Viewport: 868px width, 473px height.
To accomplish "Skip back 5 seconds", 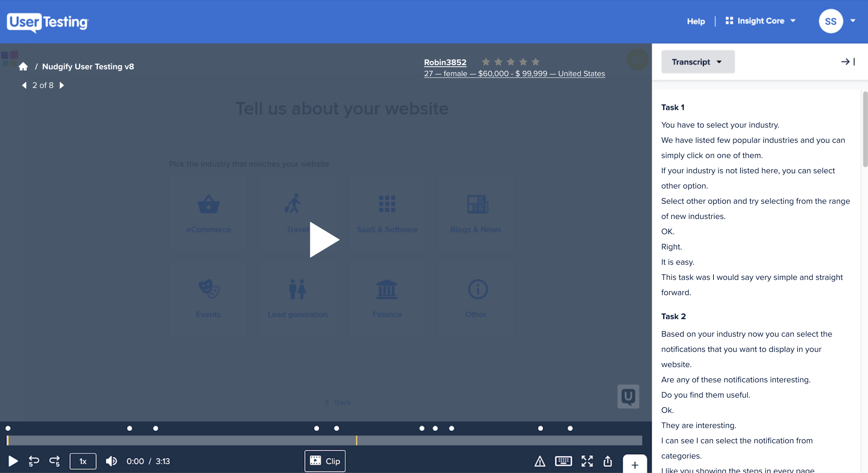I will pos(34,461).
